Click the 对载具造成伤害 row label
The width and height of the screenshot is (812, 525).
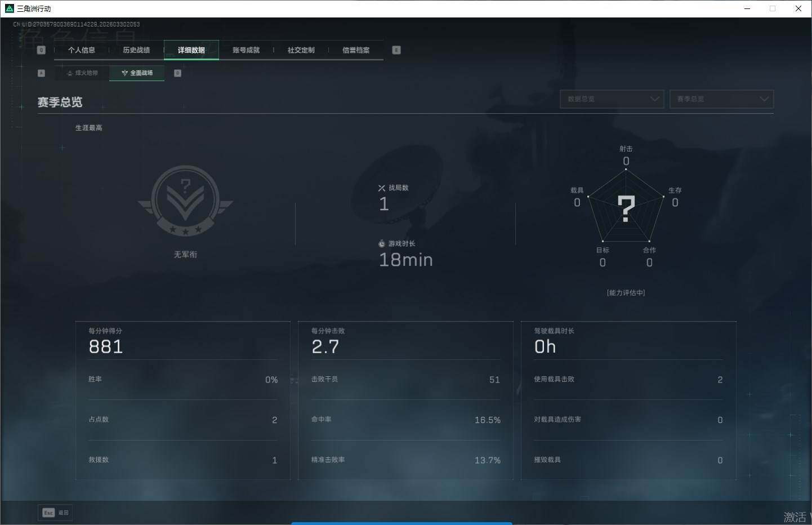[x=557, y=420]
